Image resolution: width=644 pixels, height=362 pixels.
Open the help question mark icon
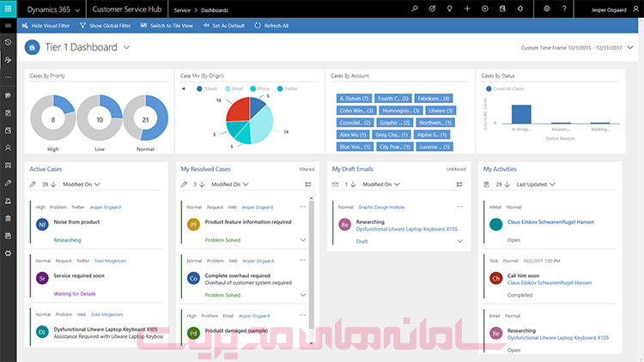tap(564, 9)
